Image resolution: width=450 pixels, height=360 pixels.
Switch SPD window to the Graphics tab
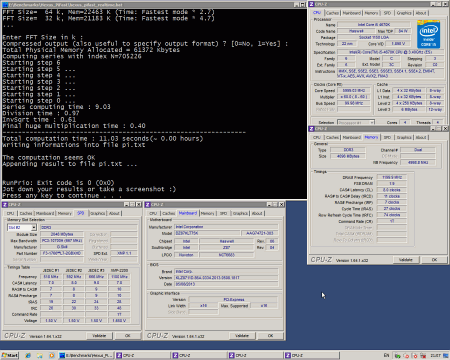pyautogui.click(x=97, y=213)
